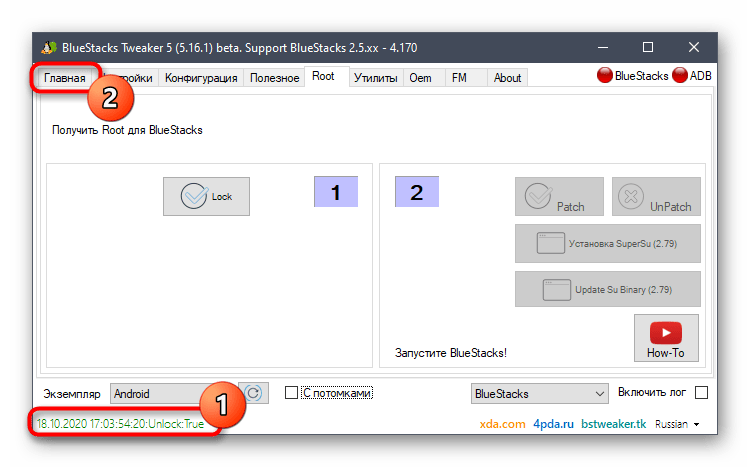Image resolution: width=750 pixels, height=467 pixels.
Task: Open the bstweaker.tk link
Action: 614,424
